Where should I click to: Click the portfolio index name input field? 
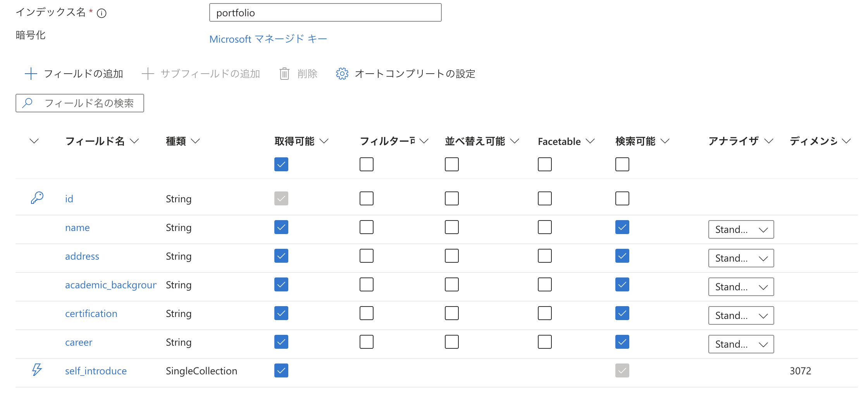coord(325,12)
